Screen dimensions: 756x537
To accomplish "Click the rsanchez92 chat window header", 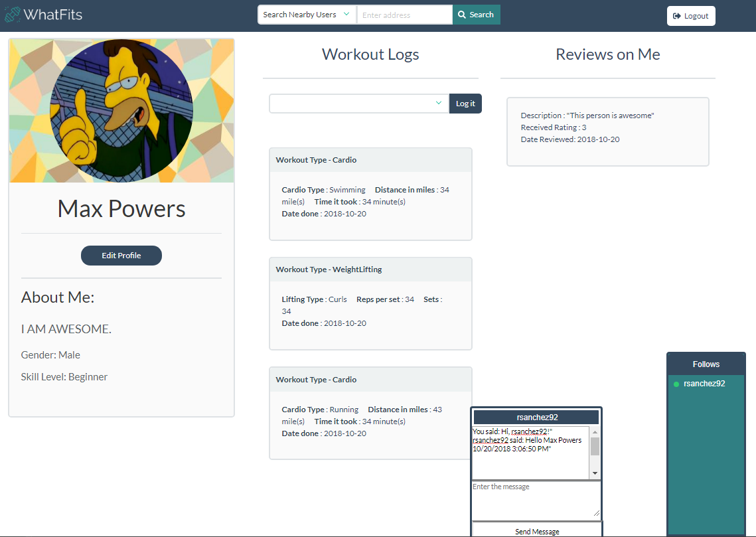I will click(x=536, y=417).
